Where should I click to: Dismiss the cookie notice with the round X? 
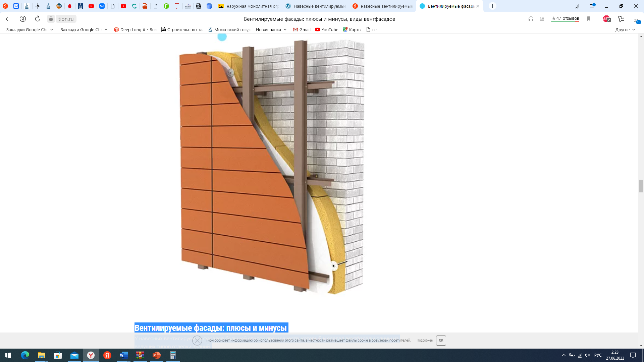197,341
